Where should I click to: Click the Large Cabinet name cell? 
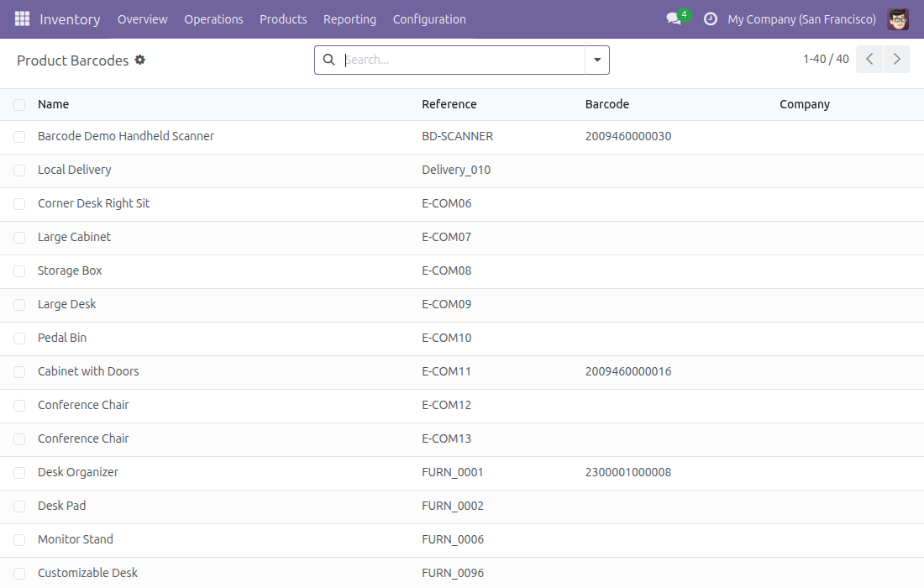point(74,237)
